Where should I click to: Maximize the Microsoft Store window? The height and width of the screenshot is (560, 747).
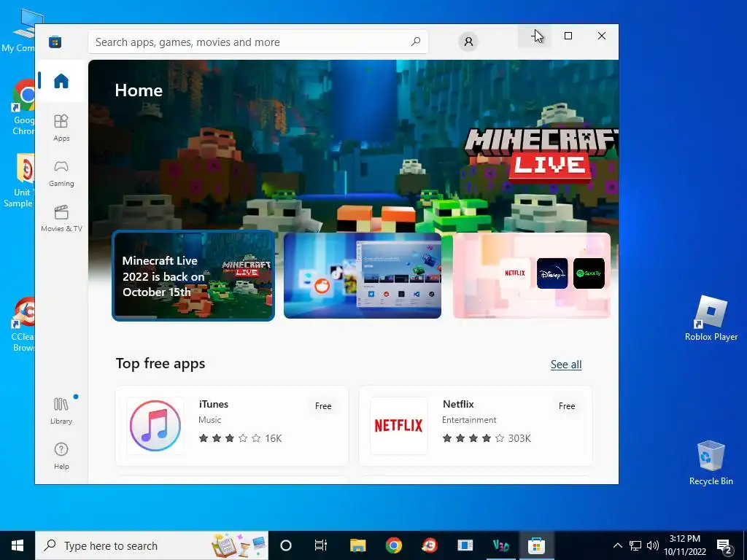tap(568, 36)
